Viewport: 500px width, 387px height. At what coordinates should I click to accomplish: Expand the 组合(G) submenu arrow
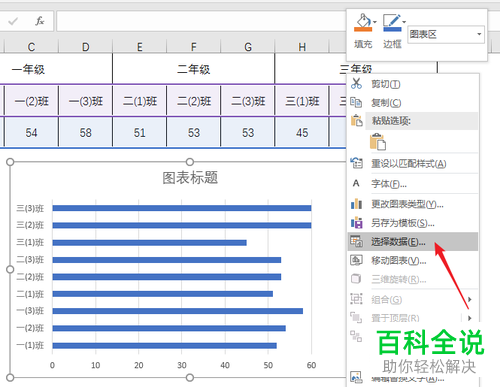coord(470,299)
